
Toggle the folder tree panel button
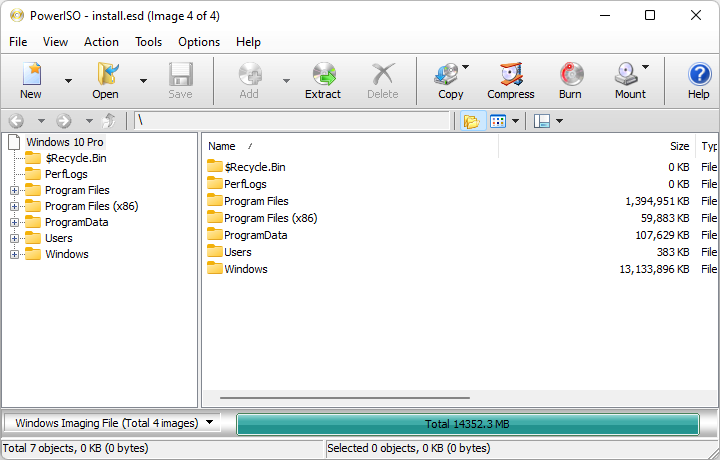[471, 121]
